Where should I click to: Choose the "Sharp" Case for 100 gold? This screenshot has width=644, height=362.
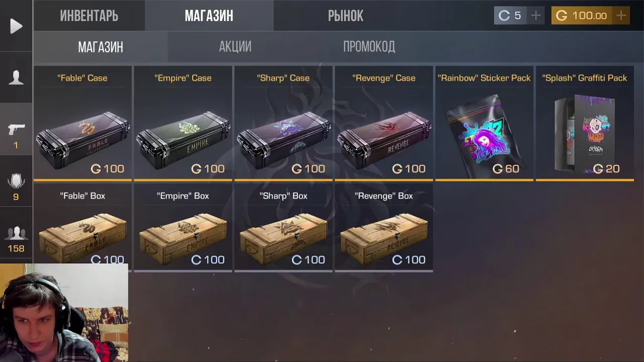tap(283, 123)
